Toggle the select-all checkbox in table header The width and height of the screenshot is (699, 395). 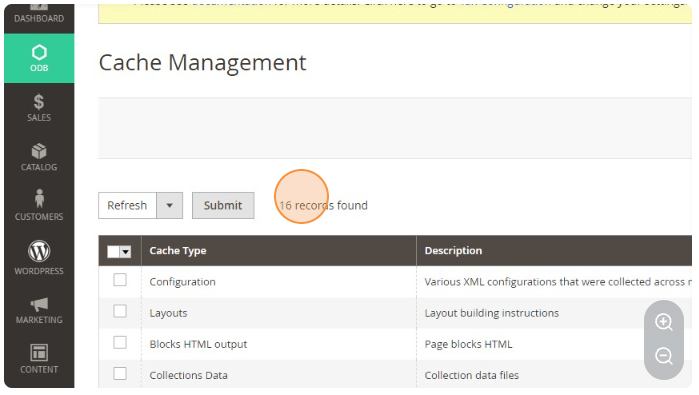pos(113,251)
